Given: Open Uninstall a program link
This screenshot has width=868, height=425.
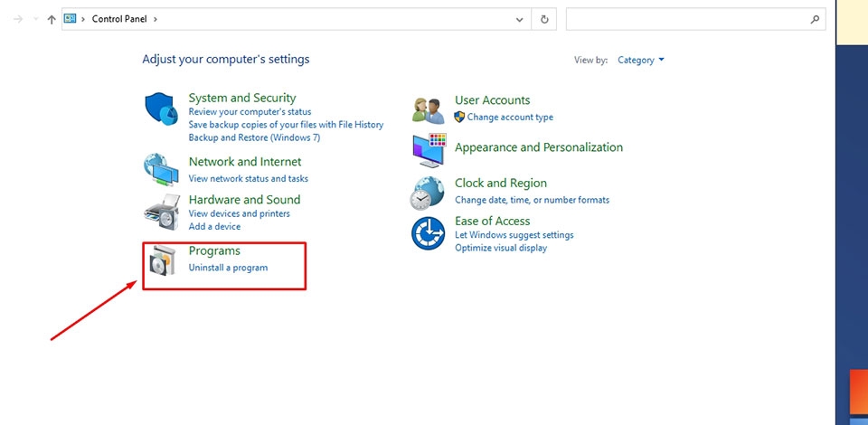Looking at the screenshot, I should point(228,268).
